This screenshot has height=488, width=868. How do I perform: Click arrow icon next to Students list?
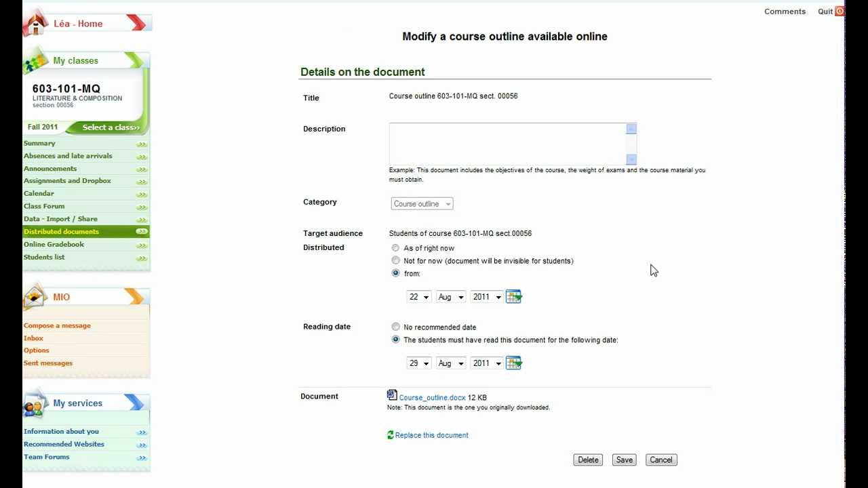[x=141, y=258]
